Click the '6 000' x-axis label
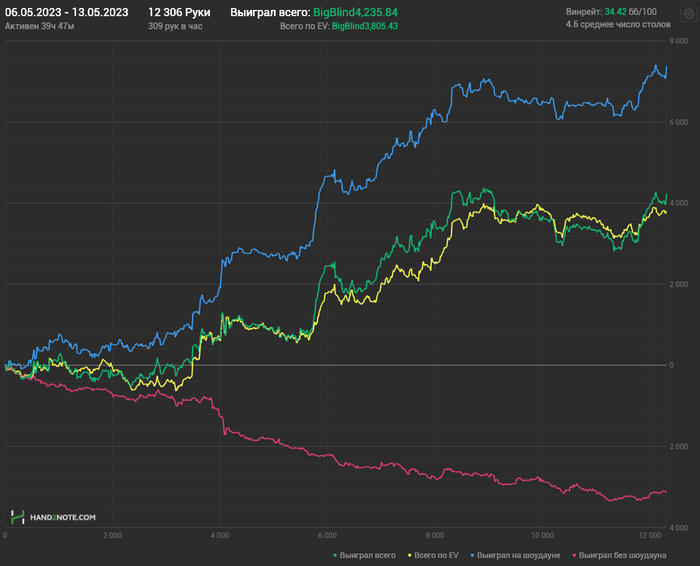 (327, 536)
